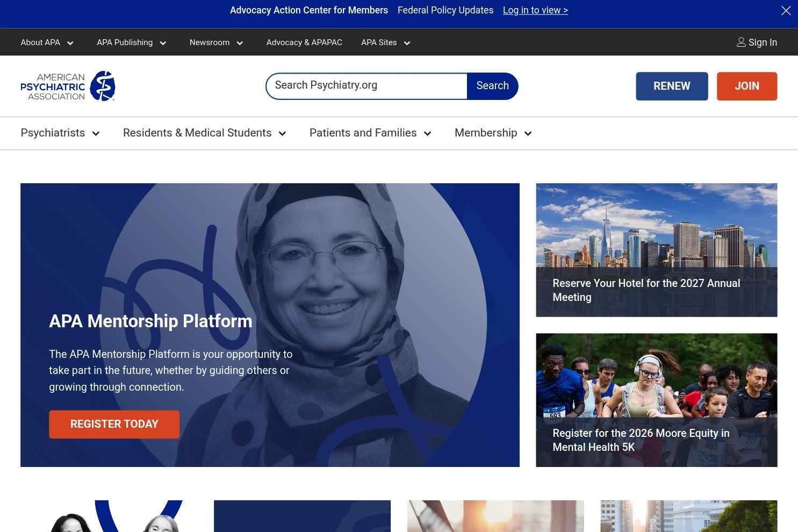
Task: Follow the Log in to view link
Action: [535, 10]
